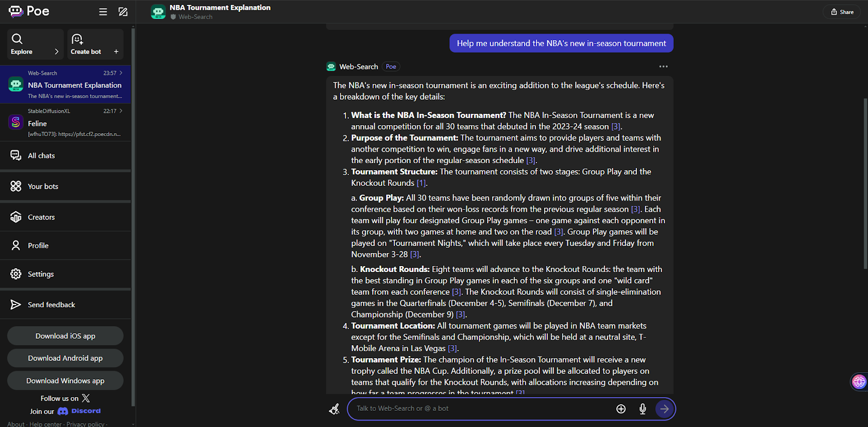Viewport: 868px width, 427px height.
Task: Open the NBA Tournament Explanation chat in the sidebar
Action: click(66, 85)
